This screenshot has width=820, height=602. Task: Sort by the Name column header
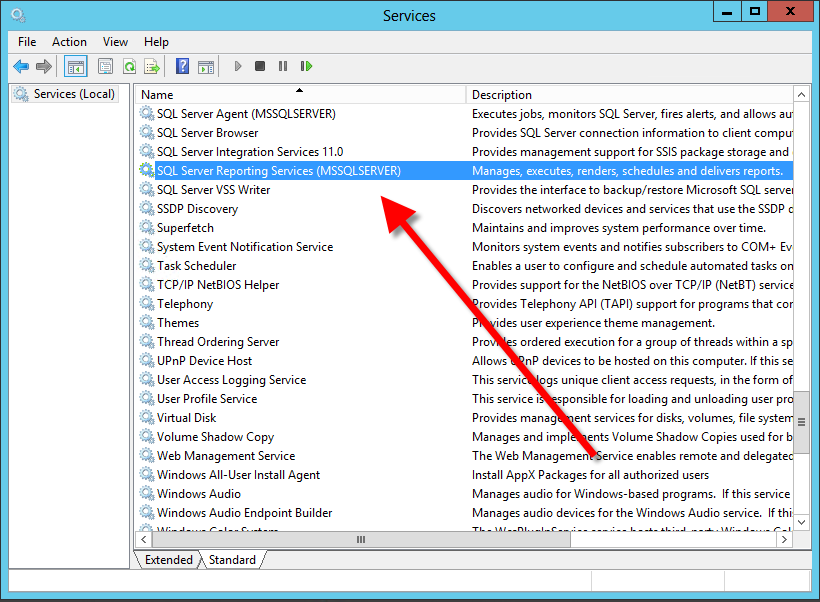coord(300,95)
